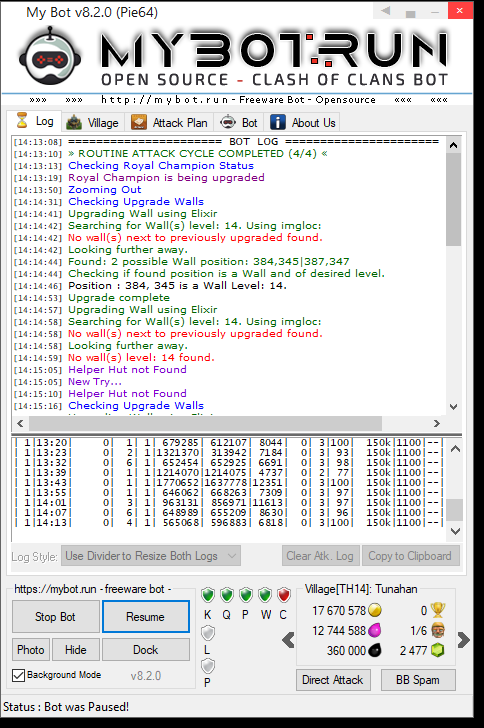The width and height of the screenshot is (484, 728).
Task: Click the builder head icon
Action: (438, 630)
